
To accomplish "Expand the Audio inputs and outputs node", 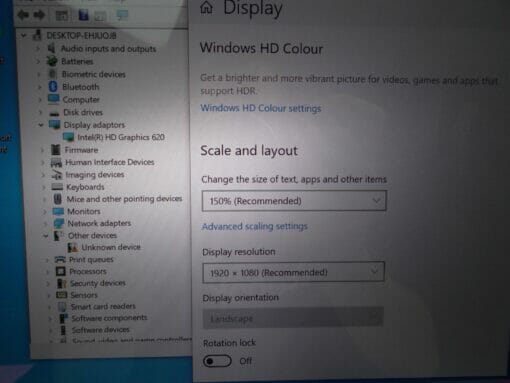I will pyautogui.click(x=38, y=49).
